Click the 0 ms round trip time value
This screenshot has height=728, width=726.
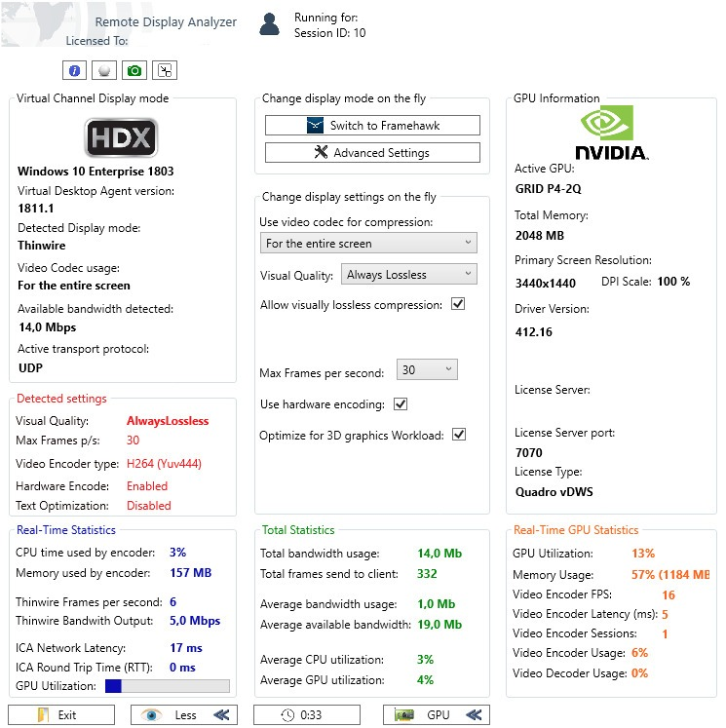(182, 668)
